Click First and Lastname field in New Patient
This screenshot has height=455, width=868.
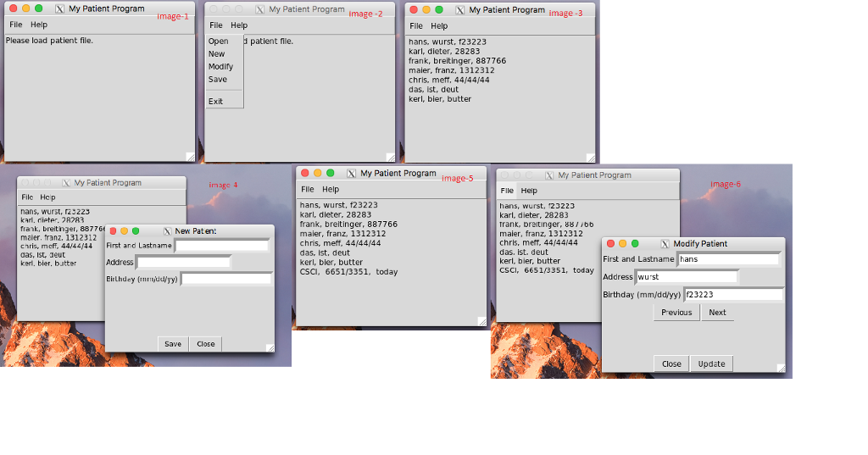pos(222,246)
